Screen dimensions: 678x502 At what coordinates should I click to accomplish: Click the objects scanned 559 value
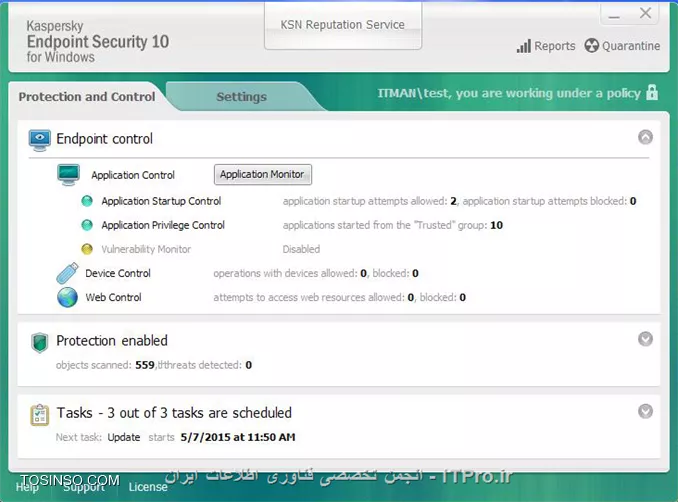point(145,365)
